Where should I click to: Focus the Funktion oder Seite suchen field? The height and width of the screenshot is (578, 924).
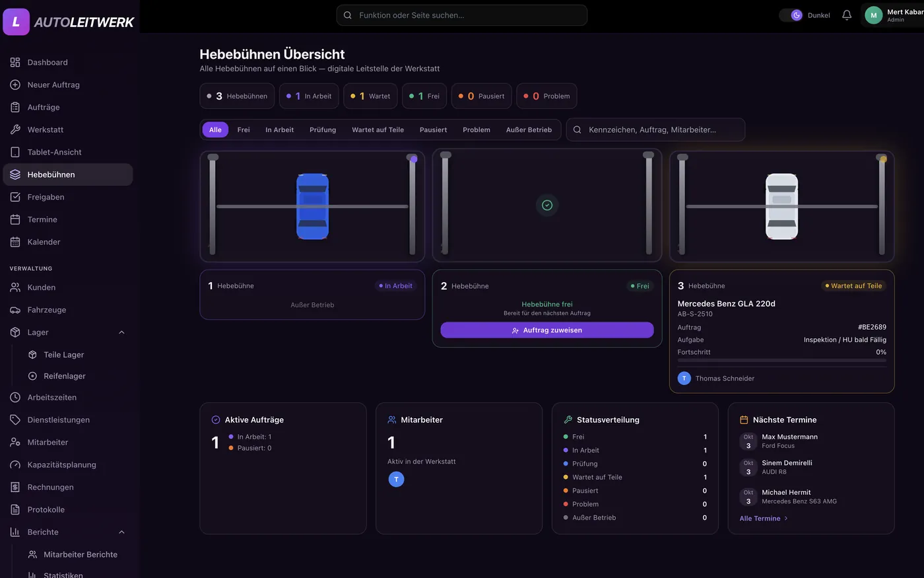[x=462, y=15]
